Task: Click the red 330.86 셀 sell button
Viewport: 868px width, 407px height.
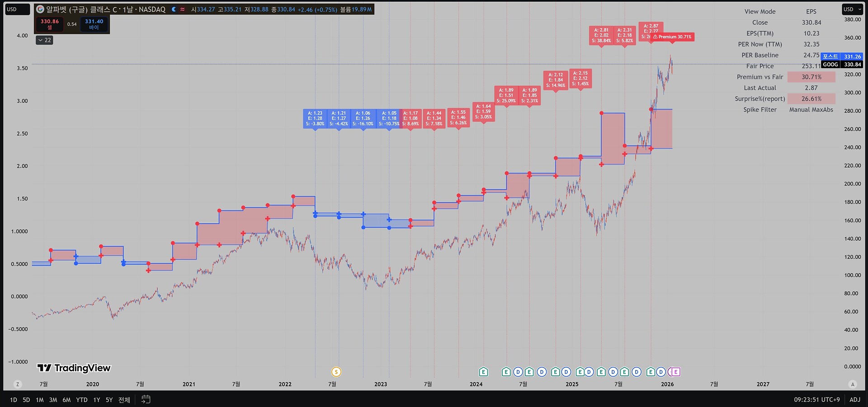Action: click(x=50, y=24)
